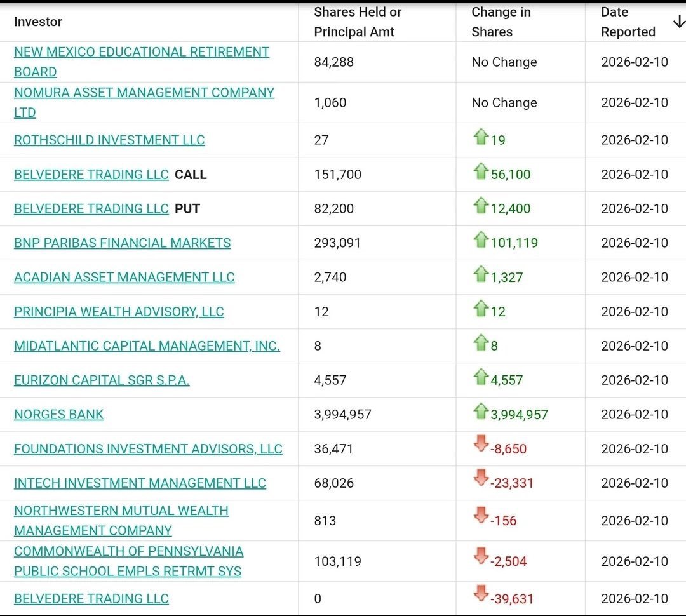Sort by Date Reported descending arrow
686x616 pixels.
(679, 22)
